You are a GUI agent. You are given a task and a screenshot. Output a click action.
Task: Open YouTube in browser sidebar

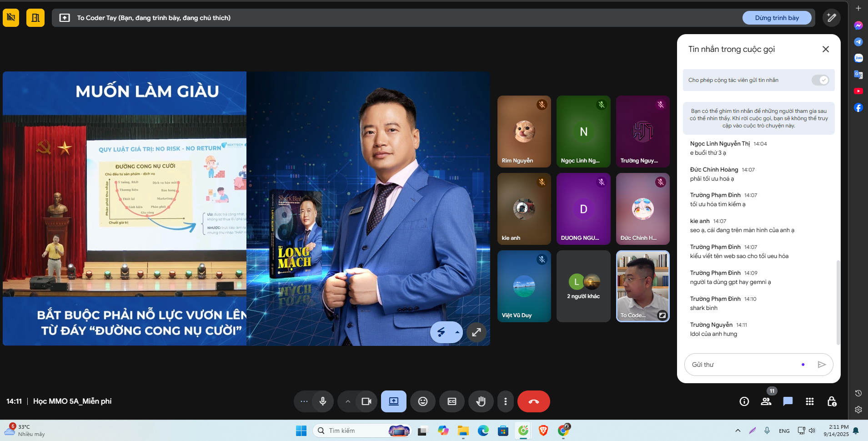click(858, 91)
